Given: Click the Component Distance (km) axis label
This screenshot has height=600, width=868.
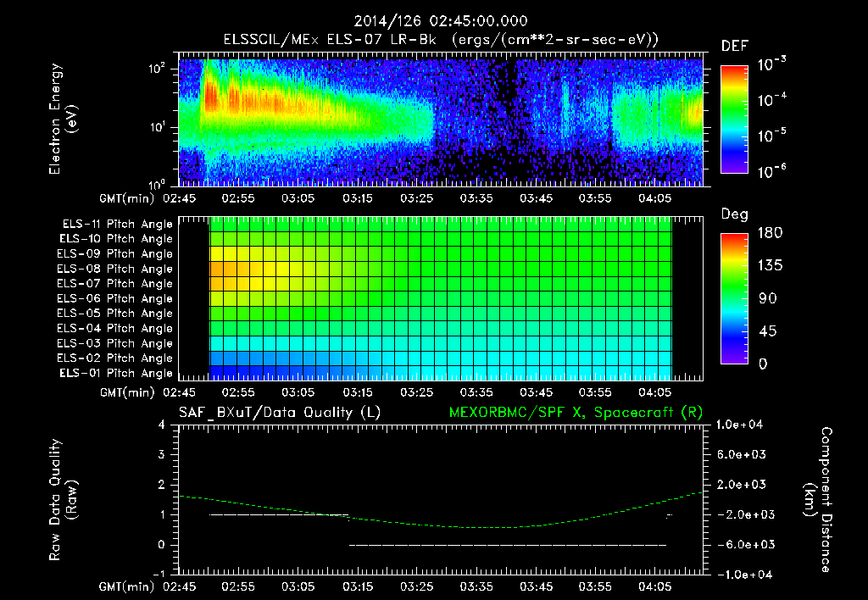Looking at the screenshot, I should (818, 500).
